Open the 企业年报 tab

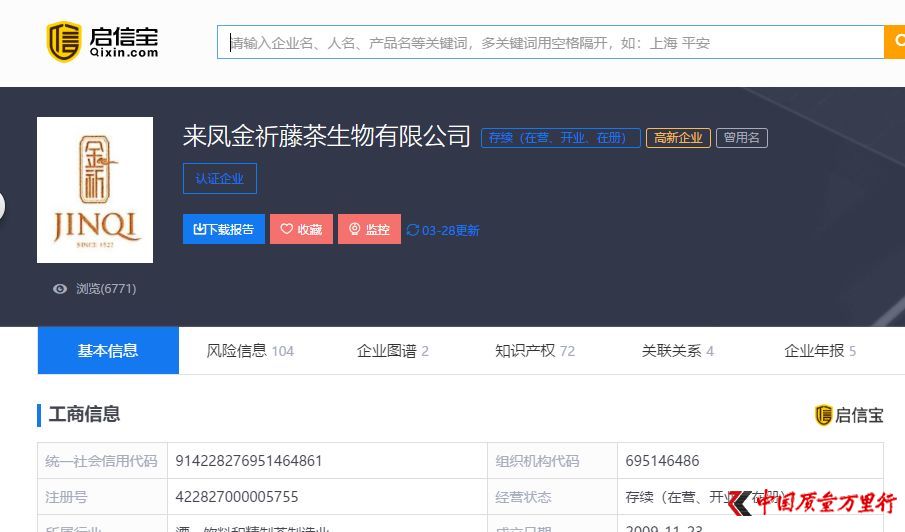[820, 351]
